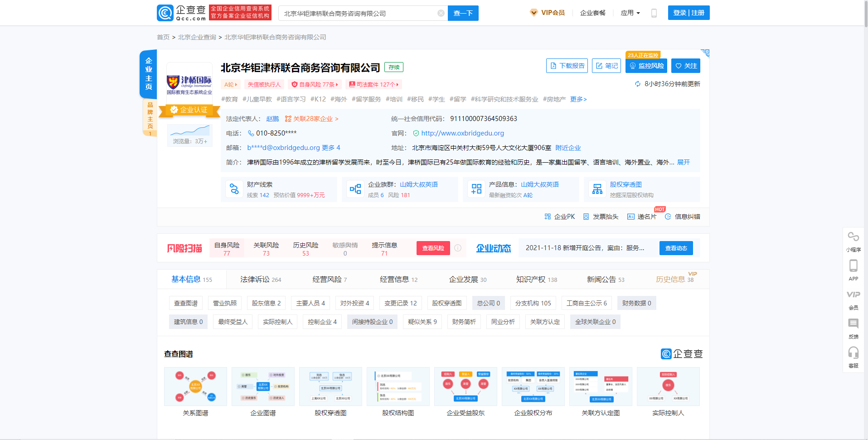Open the 小程序 mini program sidebar icon
This screenshot has width=868, height=440.
[853, 242]
